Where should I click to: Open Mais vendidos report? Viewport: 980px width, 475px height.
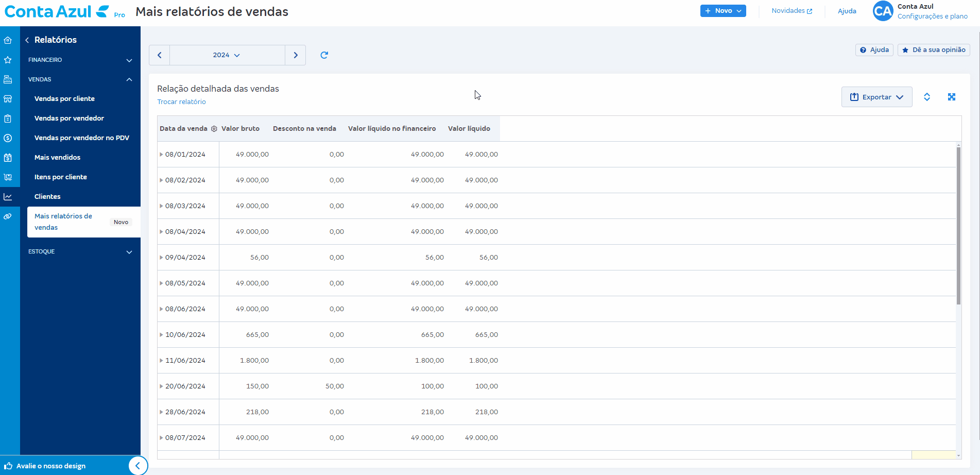click(x=57, y=158)
